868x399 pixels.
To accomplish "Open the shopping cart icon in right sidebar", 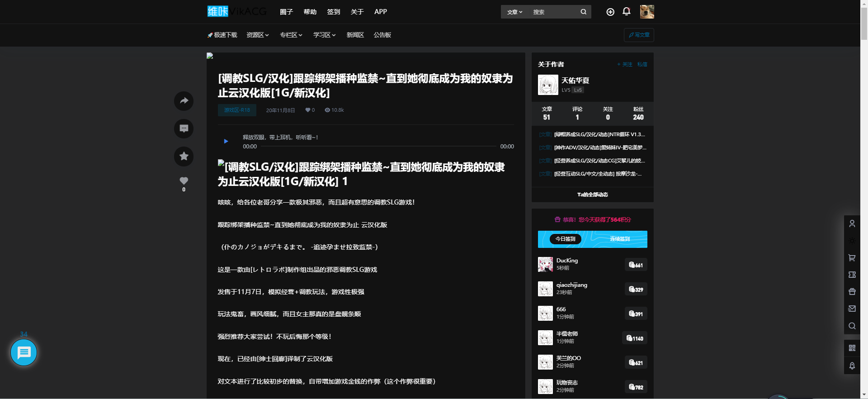I will tap(852, 258).
